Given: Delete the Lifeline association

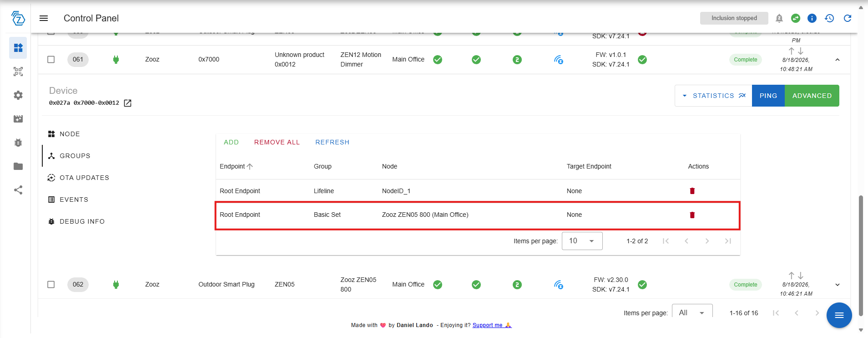Looking at the screenshot, I should [692, 191].
